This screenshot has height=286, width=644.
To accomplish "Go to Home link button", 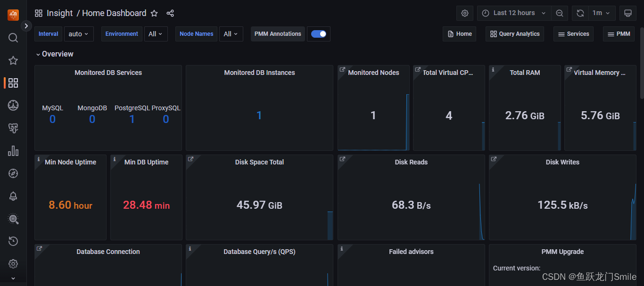I will pyautogui.click(x=460, y=34).
